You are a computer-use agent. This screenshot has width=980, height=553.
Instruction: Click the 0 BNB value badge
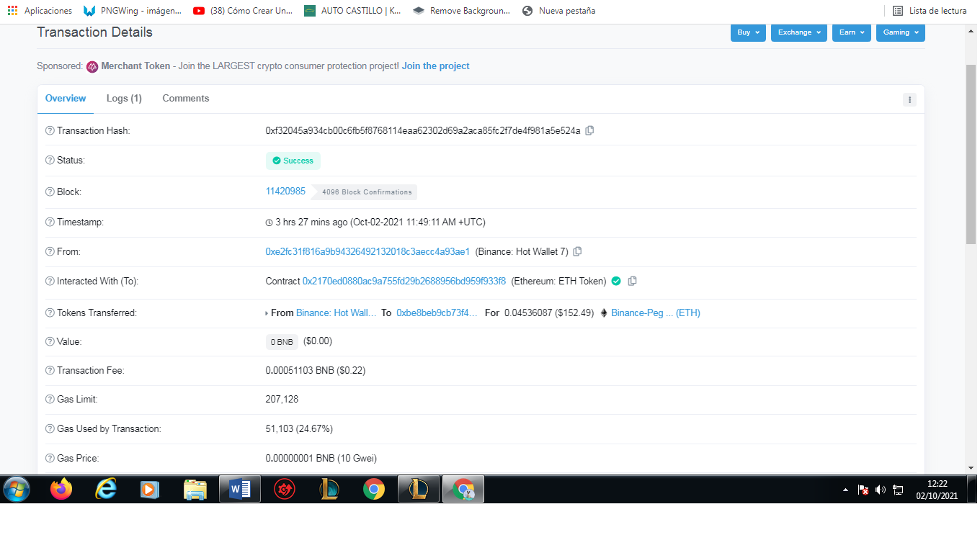(282, 342)
